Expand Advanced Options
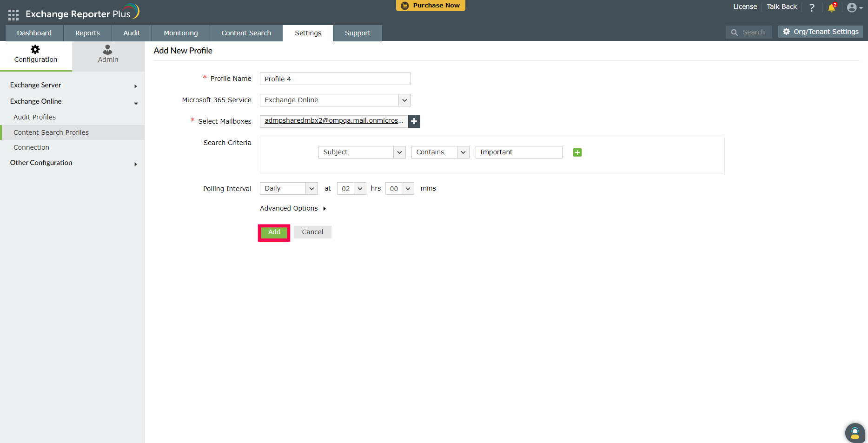This screenshot has width=868, height=443. pyautogui.click(x=293, y=209)
